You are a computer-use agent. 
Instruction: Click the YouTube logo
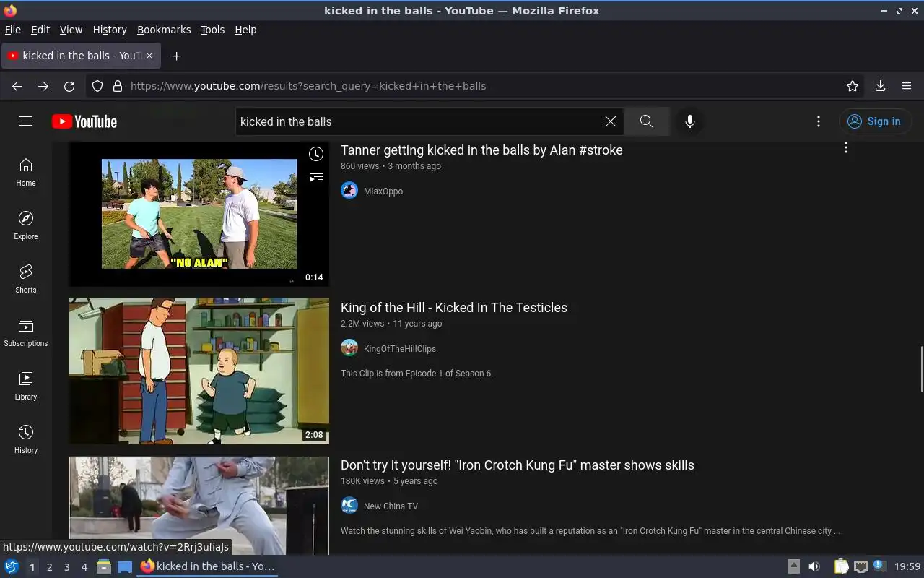[x=84, y=121]
